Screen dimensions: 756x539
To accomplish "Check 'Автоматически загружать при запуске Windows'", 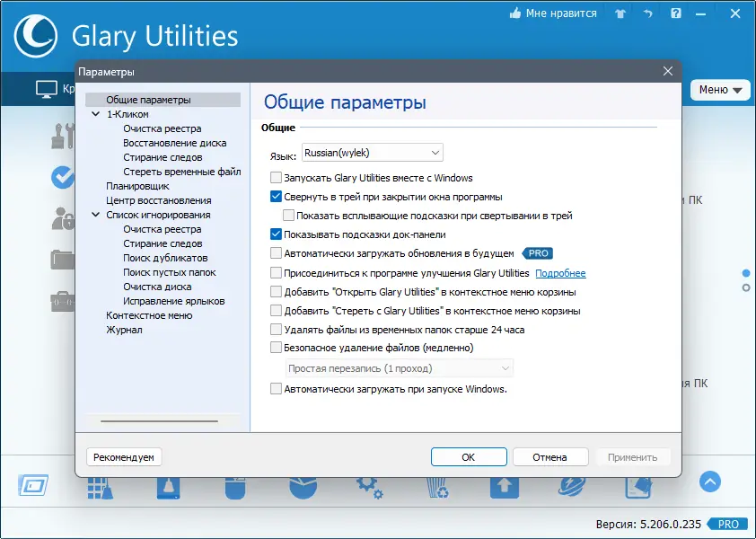I will (x=276, y=389).
